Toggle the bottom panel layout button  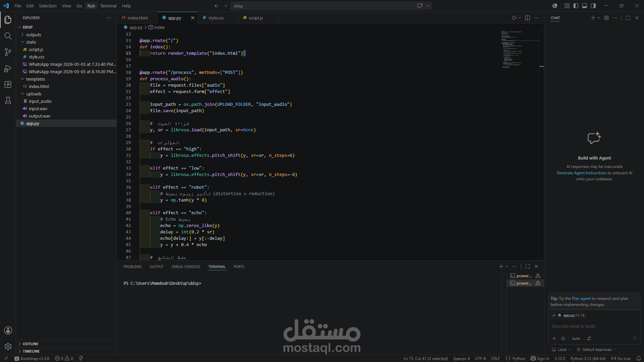click(x=585, y=6)
